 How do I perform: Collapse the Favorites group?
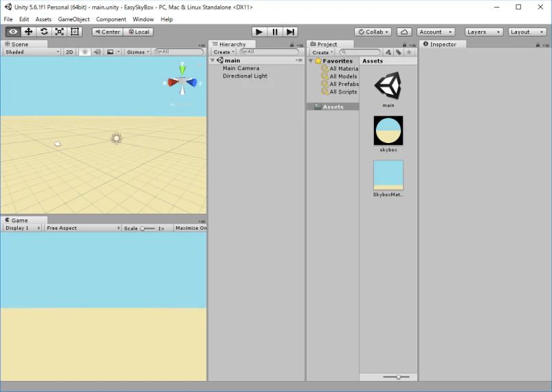(311, 61)
